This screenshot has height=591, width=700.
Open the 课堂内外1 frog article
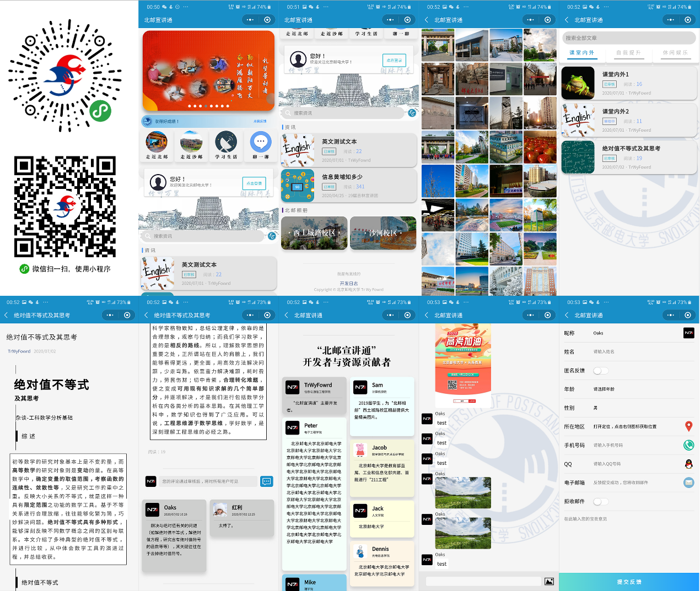pyautogui.click(x=629, y=83)
